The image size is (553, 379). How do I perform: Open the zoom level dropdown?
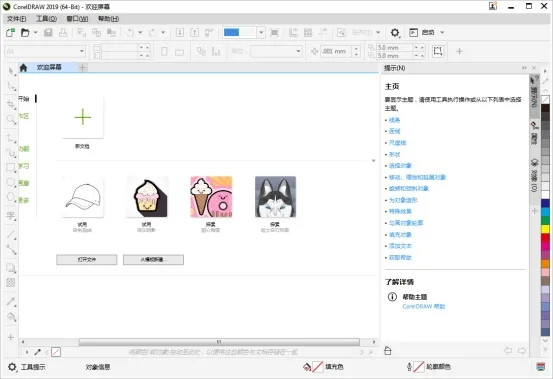tap(261, 33)
